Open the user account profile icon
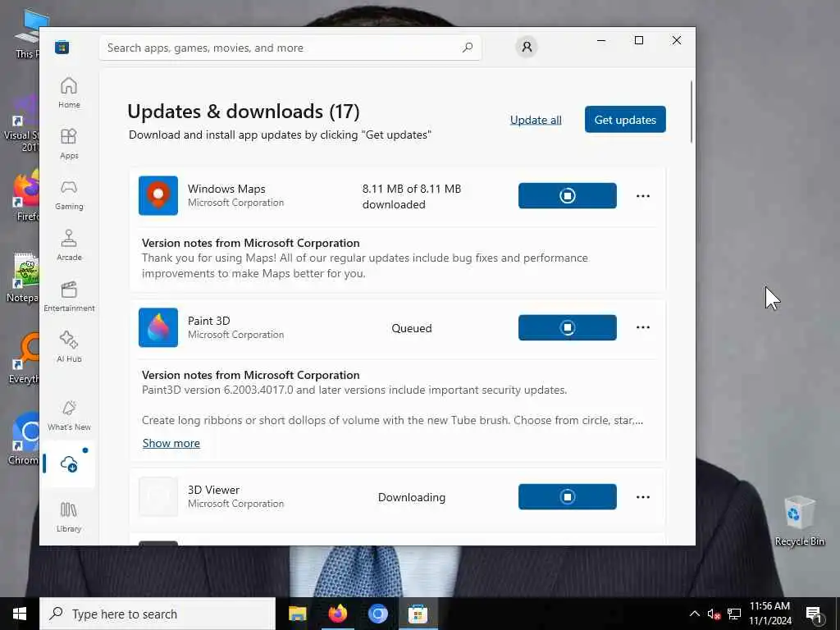Viewport: 840px width, 630px height. click(x=527, y=47)
